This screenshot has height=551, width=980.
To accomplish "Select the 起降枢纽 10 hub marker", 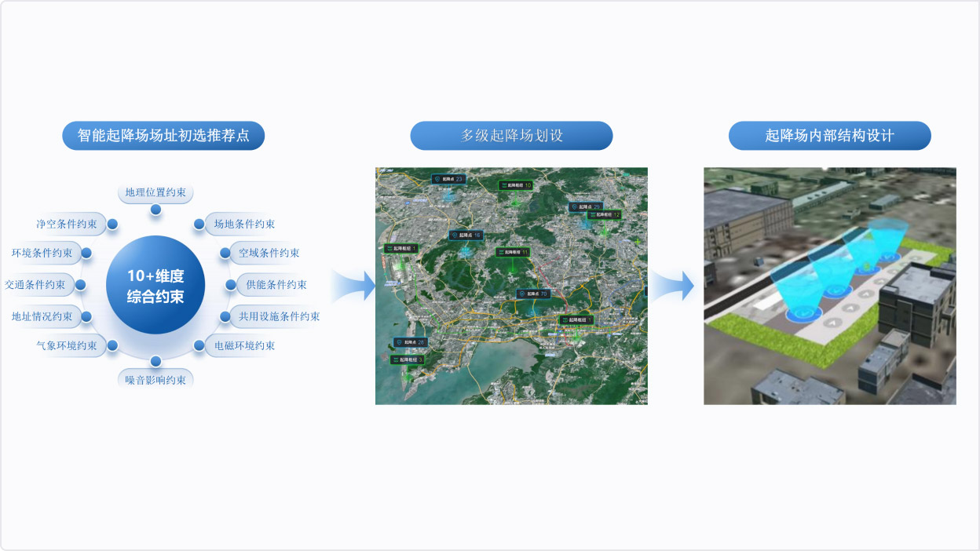I will (x=515, y=185).
